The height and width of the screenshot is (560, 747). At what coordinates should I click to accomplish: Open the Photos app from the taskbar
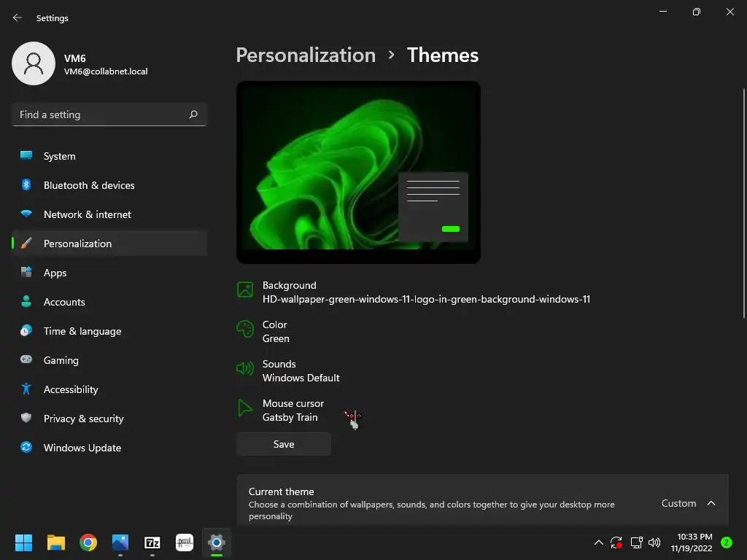pos(120,542)
